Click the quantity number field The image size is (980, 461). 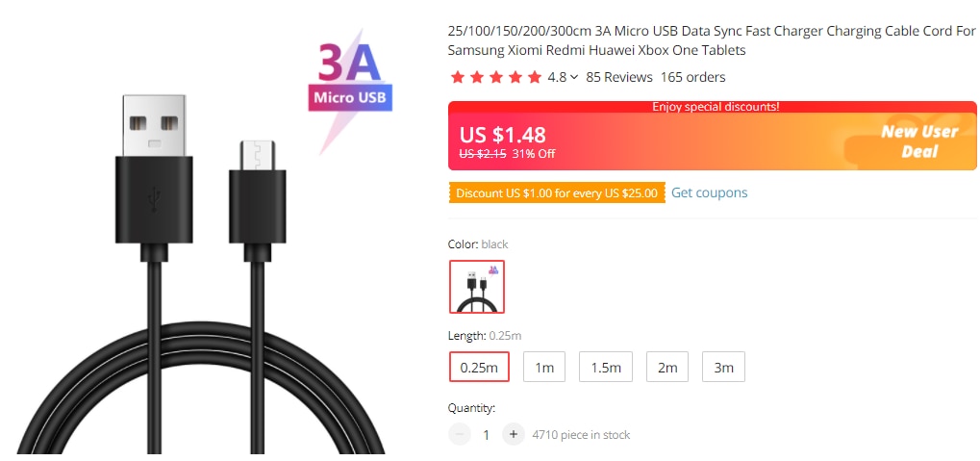tap(487, 434)
